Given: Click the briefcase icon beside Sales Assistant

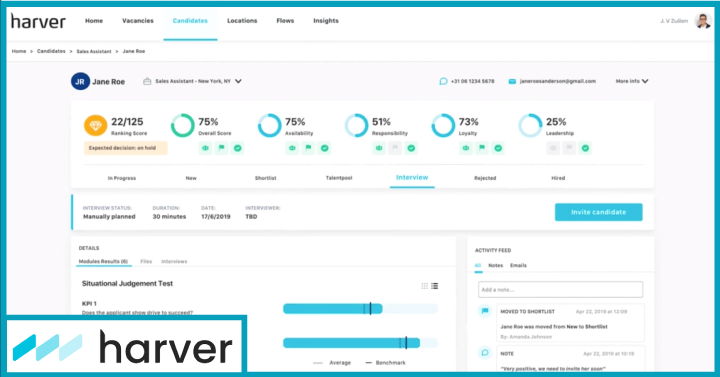Looking at the screenshot, I should point(147,81).
